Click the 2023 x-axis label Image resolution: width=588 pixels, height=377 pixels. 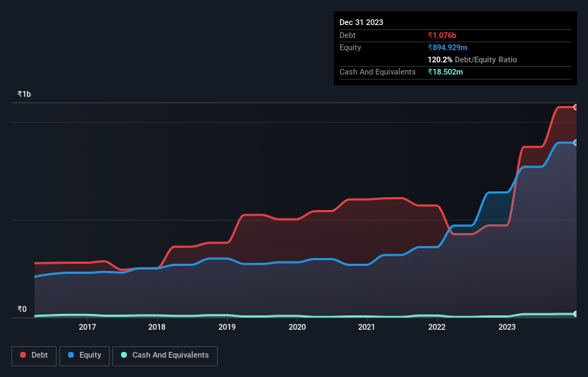[507, 327]
